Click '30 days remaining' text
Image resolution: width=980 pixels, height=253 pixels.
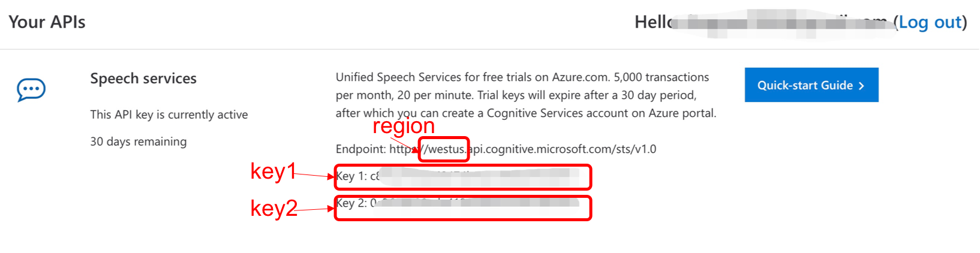coord(139,141)
